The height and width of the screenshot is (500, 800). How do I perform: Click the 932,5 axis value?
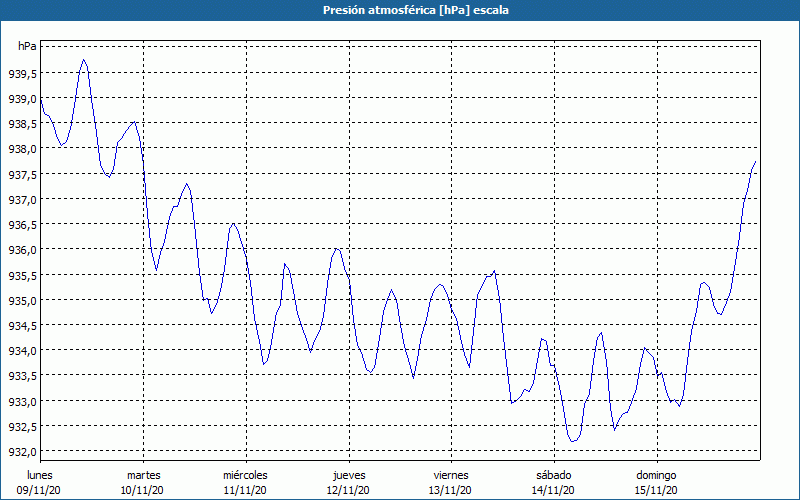[22, 427]
